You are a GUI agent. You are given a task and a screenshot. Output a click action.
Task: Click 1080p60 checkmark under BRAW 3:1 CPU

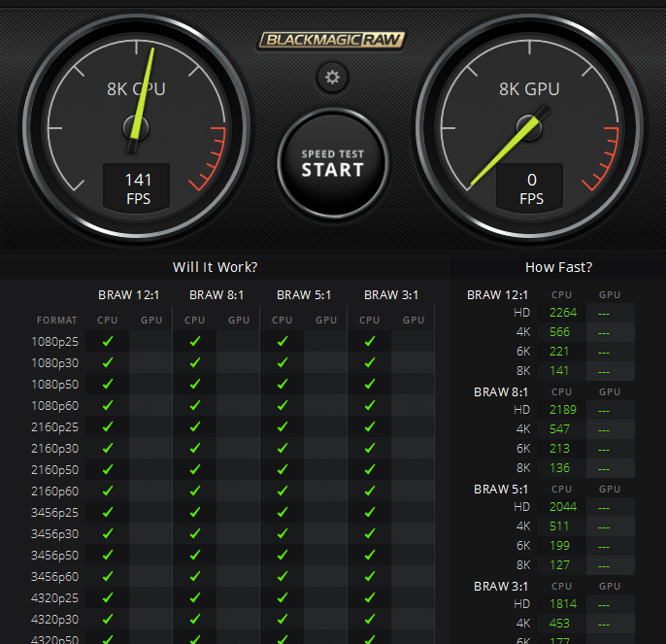point(370,405)
